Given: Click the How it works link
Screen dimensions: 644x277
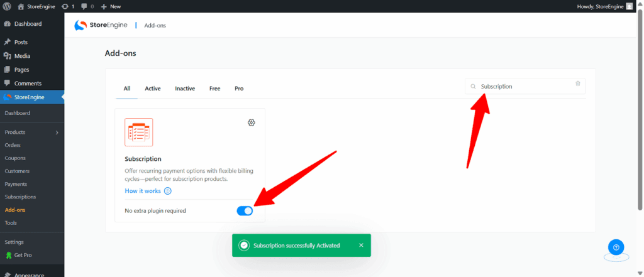Looking at the screenshot, I should point(143,191).
